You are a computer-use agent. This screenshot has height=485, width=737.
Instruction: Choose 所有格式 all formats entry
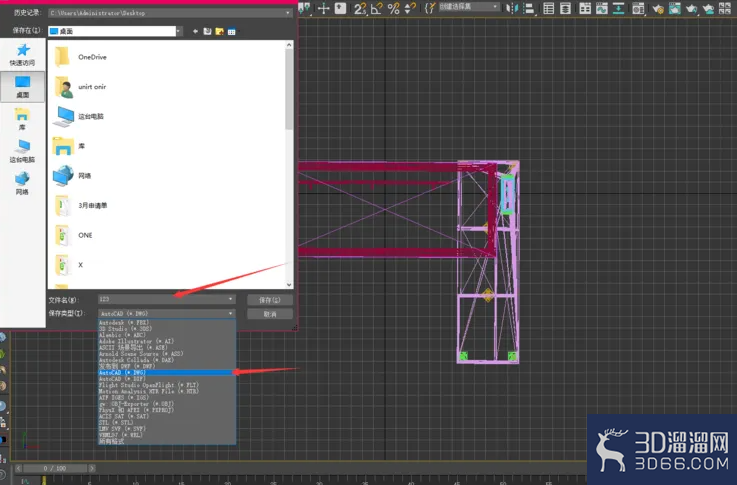coord(166,441)
